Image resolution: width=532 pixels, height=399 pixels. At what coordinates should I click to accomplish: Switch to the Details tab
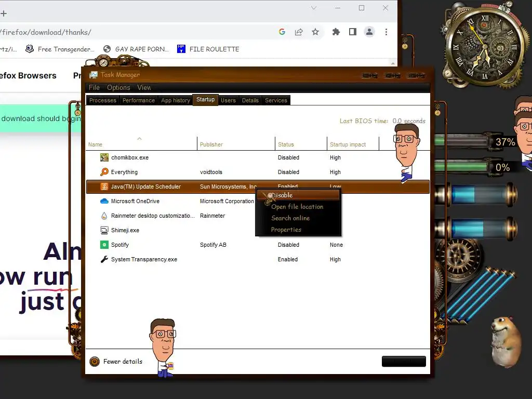(250, 100)
